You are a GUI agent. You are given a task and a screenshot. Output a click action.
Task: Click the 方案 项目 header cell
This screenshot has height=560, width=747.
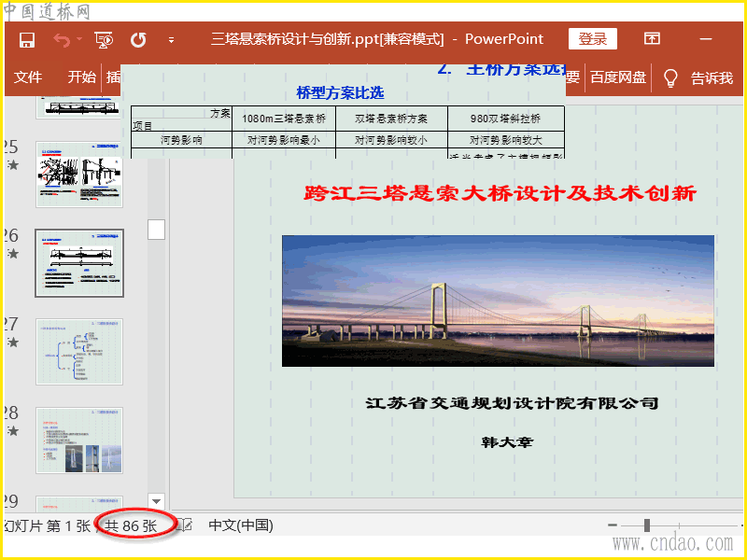(181, 119)
